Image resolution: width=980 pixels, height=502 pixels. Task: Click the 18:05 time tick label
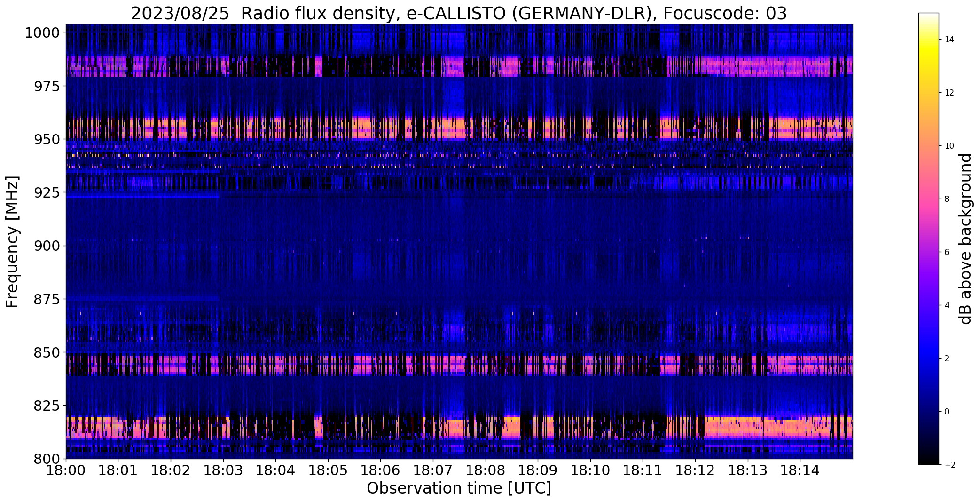coord(328,470)
